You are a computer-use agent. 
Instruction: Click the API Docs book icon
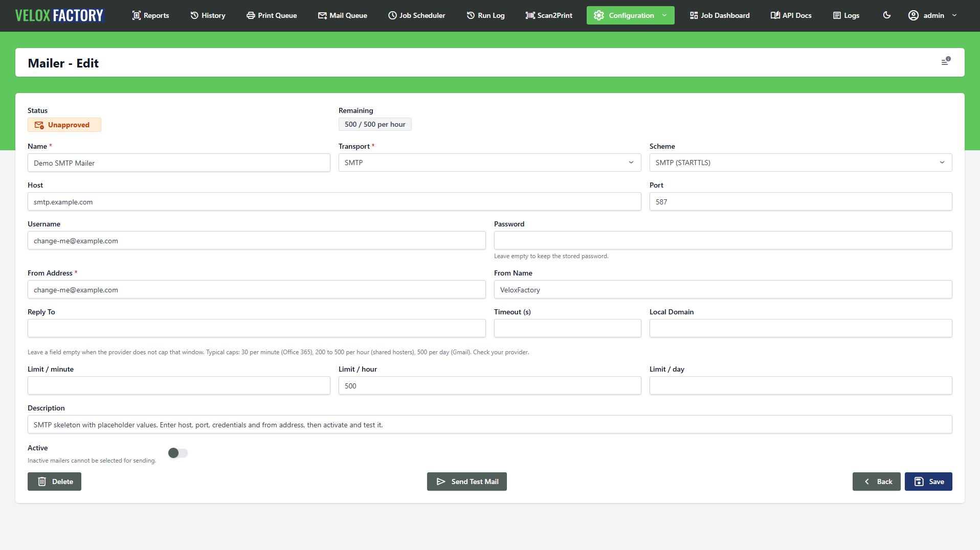(x=775, y=15)
